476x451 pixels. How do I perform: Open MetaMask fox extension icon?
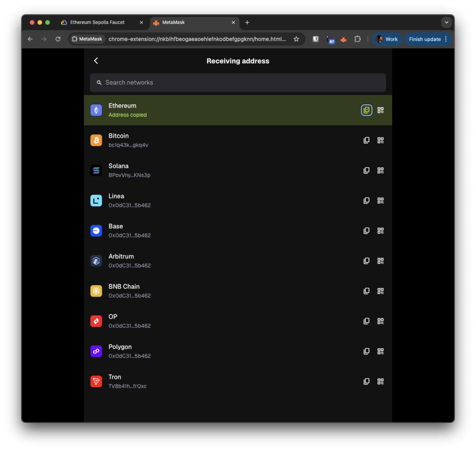click(343, 39)
